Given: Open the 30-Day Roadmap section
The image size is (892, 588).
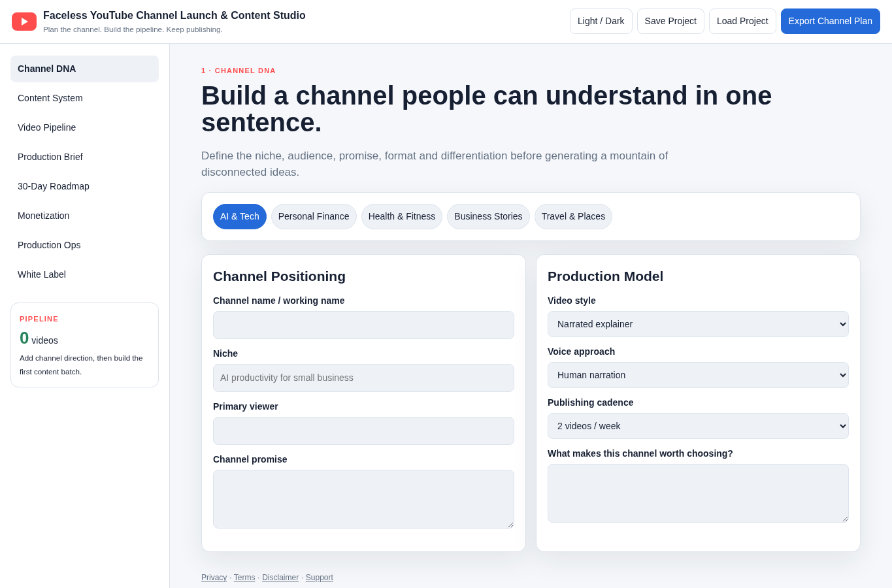Looking at the screenshot, I should pos(84,186).
